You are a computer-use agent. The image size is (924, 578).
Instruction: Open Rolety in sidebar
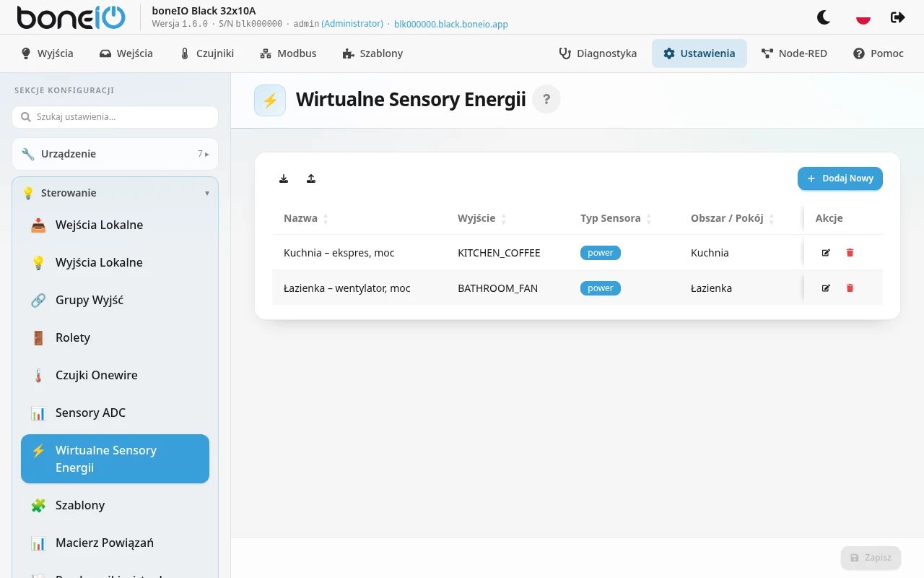point(115,337)
